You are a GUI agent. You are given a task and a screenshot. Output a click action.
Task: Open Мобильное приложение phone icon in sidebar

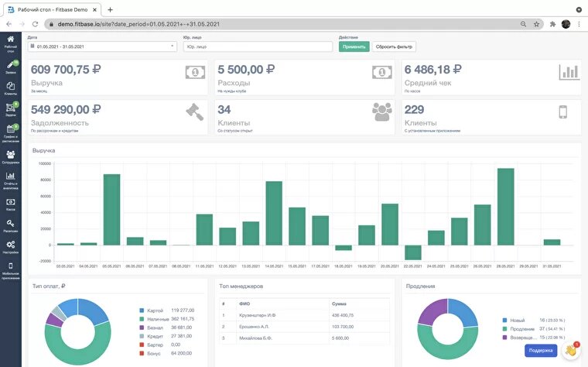[x=11, y=266]
